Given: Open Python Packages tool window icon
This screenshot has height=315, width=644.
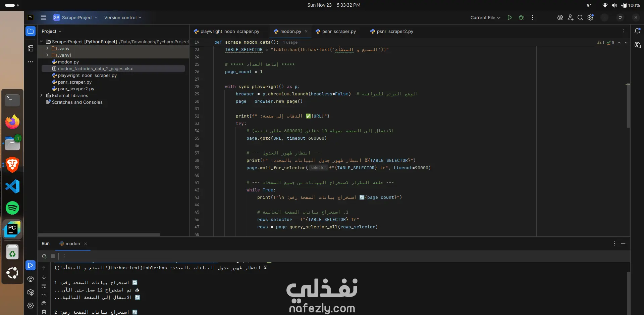Looking at the screenshot, I should [x=31, y=292].
